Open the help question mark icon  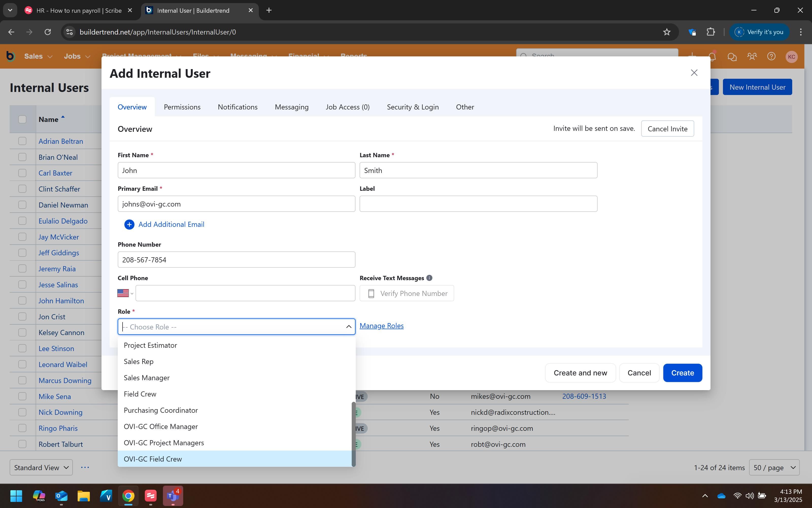771,56
